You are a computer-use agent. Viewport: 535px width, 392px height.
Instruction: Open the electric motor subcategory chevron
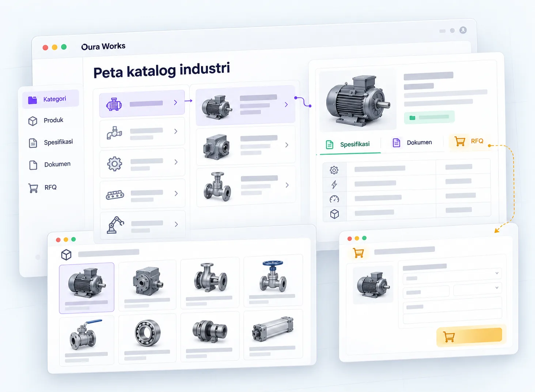coord(286,104)
